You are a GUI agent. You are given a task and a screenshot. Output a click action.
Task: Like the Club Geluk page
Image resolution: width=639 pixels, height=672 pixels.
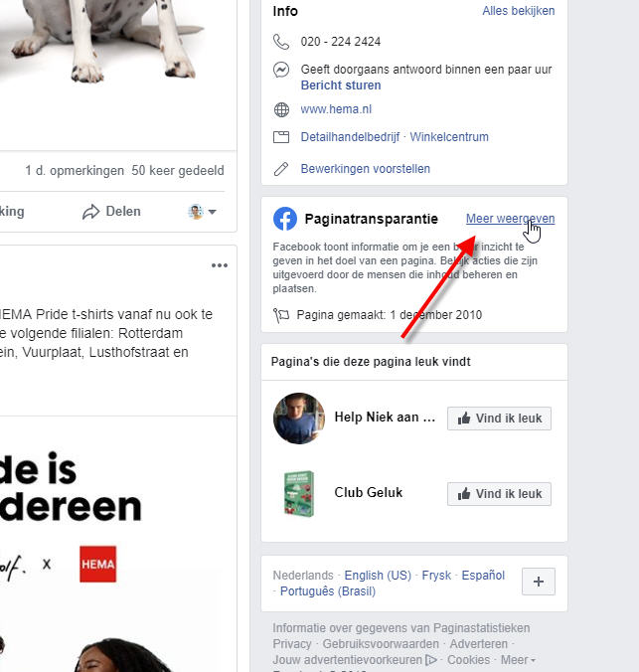499,494
